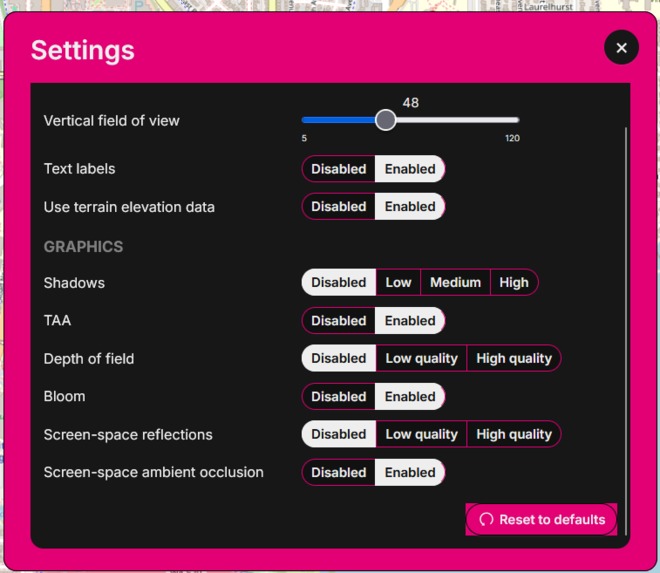The image size is (660, 573).
Task: Click the slider minimum label 5
Action: click(304, 138)
